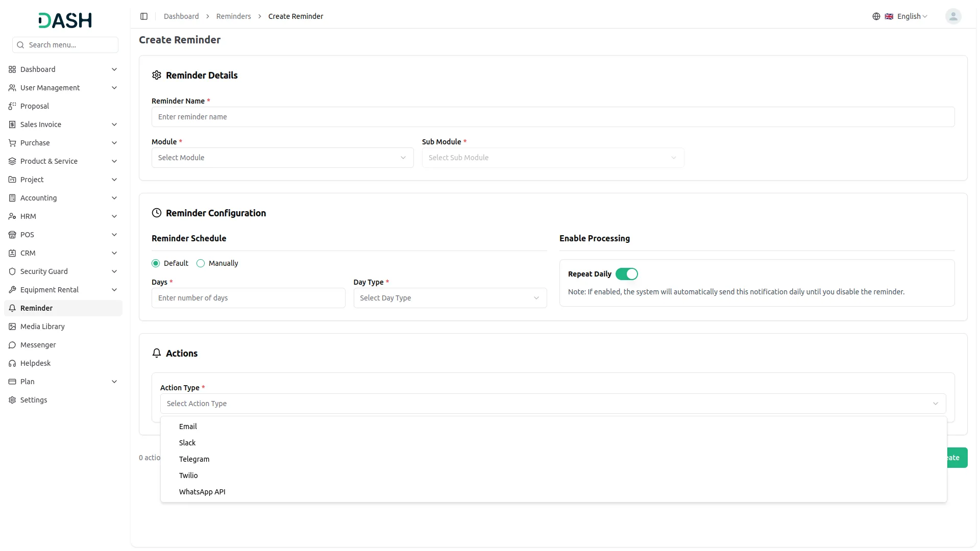The height and width of the screenshot is (551, 980).
Task: Click the sidebar collapse panel icon
Action: pos(144,16)
